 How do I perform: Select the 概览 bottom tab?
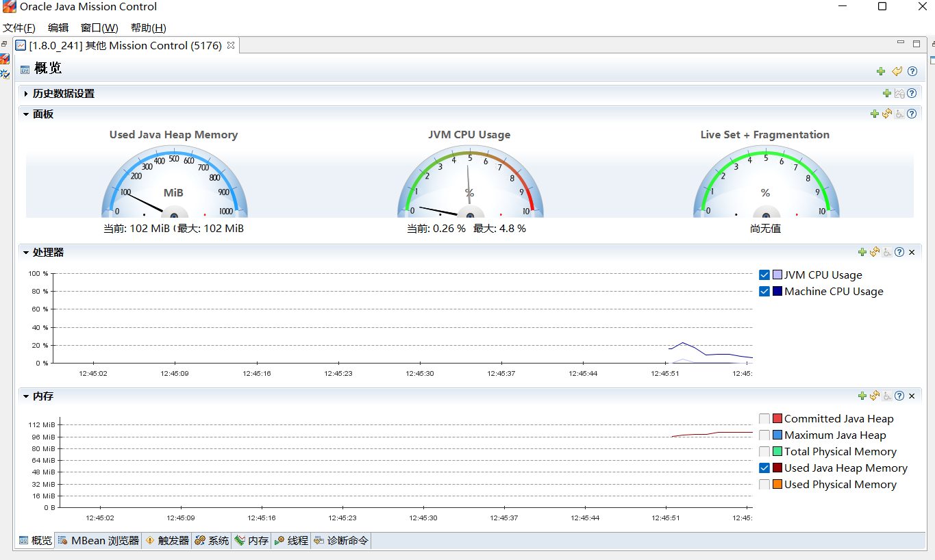click(x=35, y=541)
